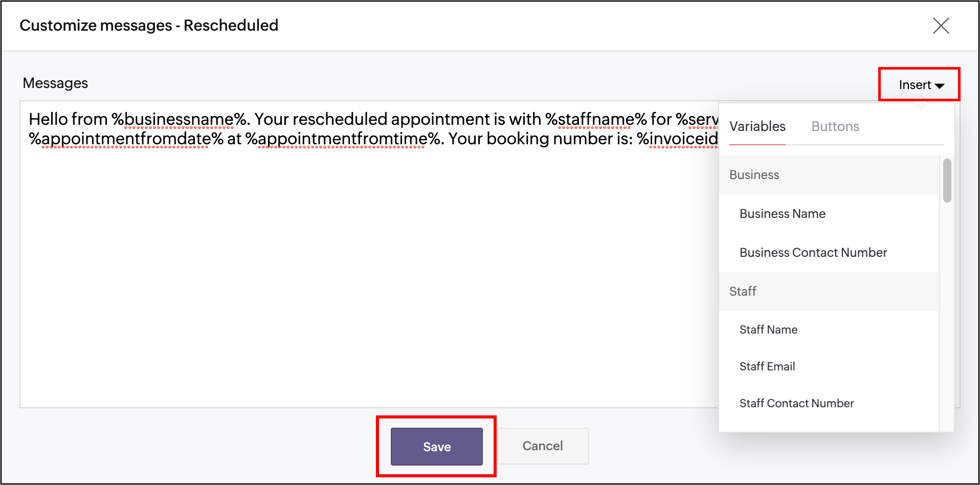
Task: Open the Insert dropdown
Action: tap(920, 85)
